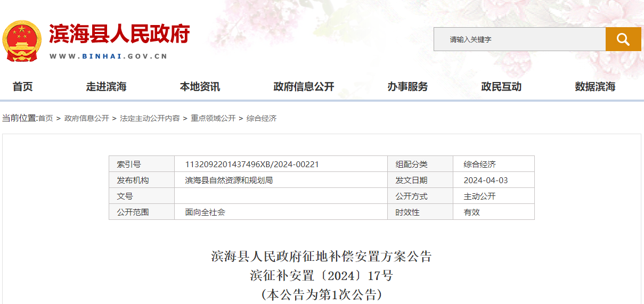The width and height of the screenshot is (644, 304).
Task: Click the line 本公告为第1次公告
Action: tap(321, 295)
